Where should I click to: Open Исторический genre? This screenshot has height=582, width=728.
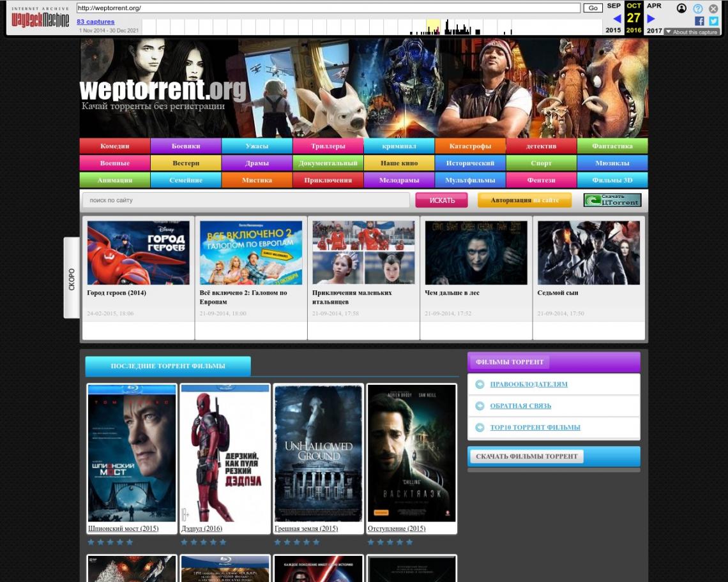[470, 163]
